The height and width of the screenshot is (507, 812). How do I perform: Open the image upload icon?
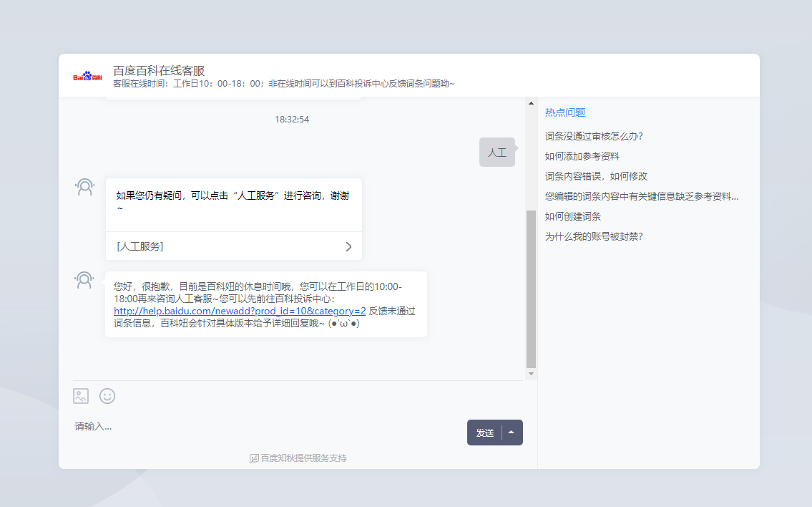pos(81,396)
